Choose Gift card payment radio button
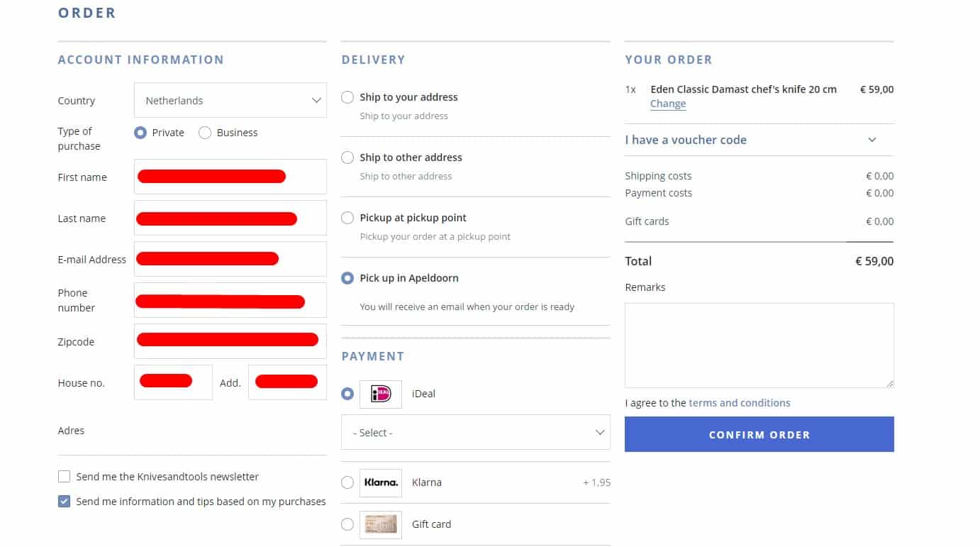 347,524
